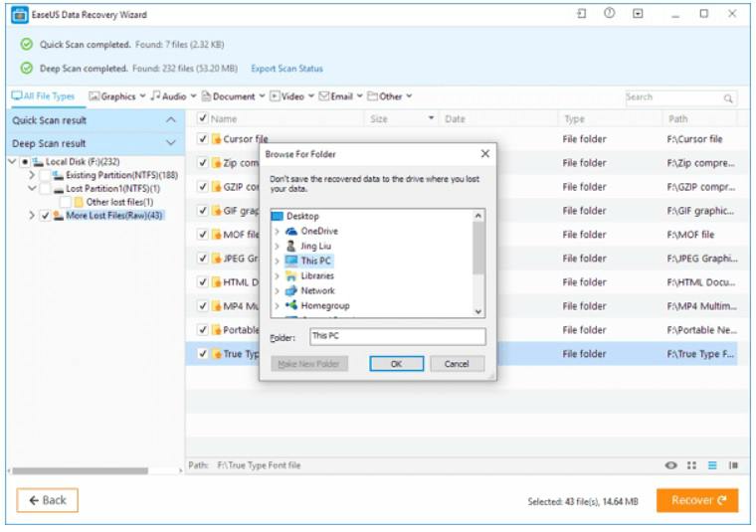This screenshot has width=756, height=532.
Task: Click the Folder name text field
Action: [397, 336]
